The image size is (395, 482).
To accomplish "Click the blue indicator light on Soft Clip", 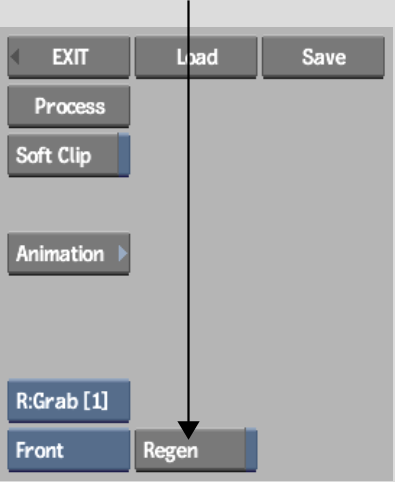I will pyautogui.click(x=124, y=155).
